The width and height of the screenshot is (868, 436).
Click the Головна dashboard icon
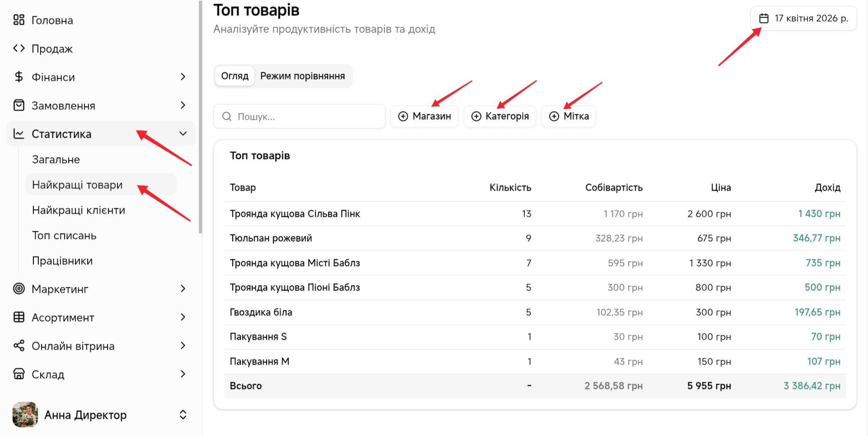point(19,20)
